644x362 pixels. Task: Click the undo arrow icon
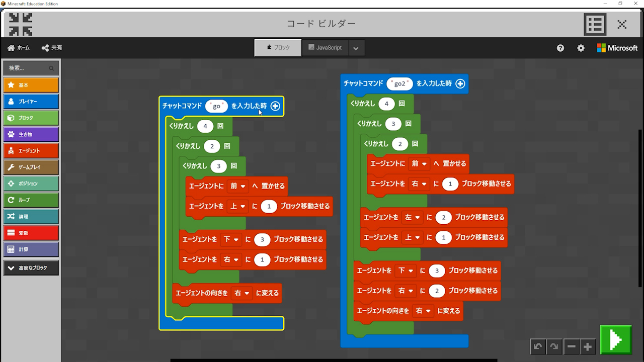tap(538, 346)
